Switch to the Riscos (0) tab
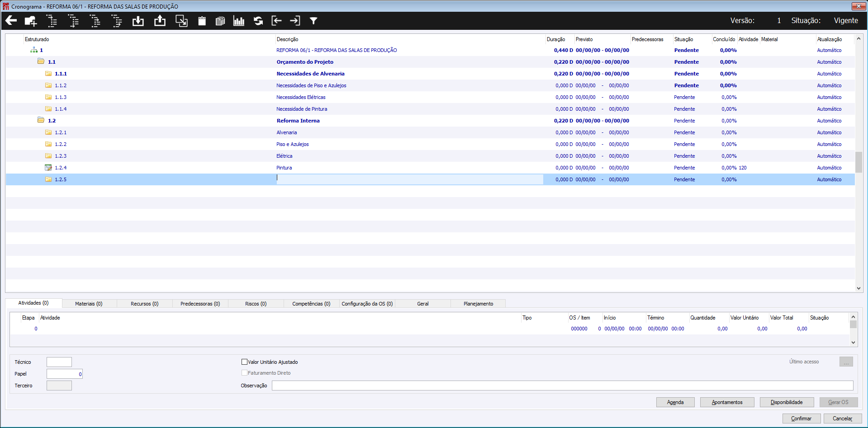Screen dimensions: 868x428 [x=256, y=304]
